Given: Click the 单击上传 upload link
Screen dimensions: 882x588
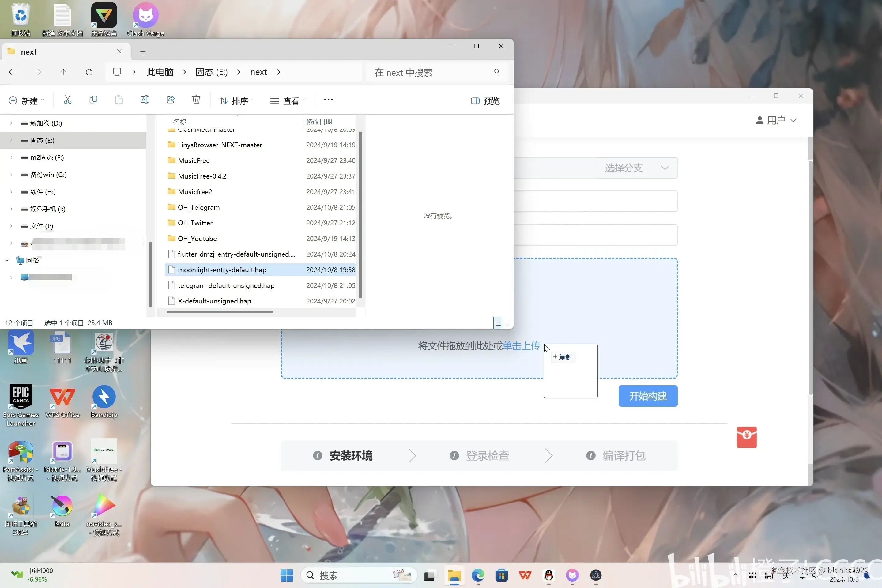Looking at the screenshot, I should 521,346.
